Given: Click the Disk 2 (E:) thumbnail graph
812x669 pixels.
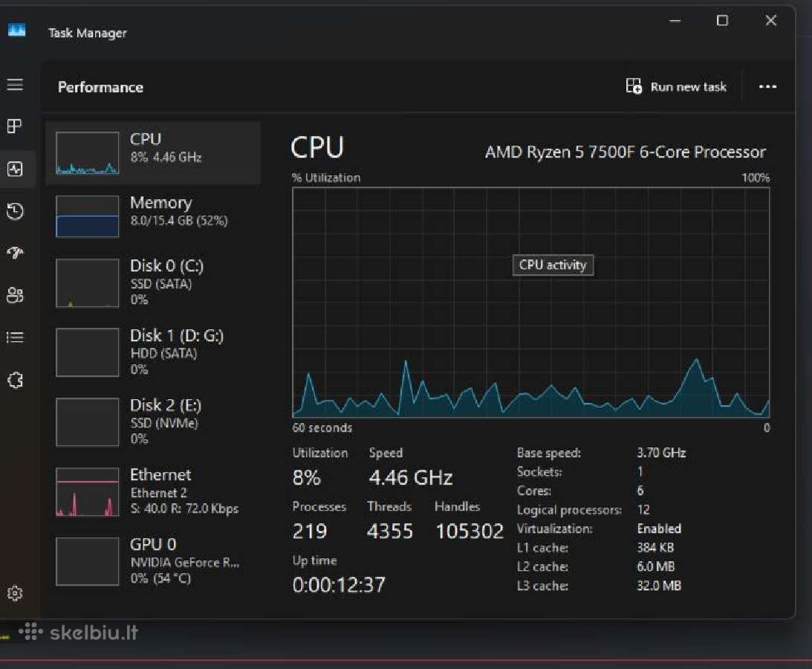Looking at the screenshot, I should click(x=88, y=421).
